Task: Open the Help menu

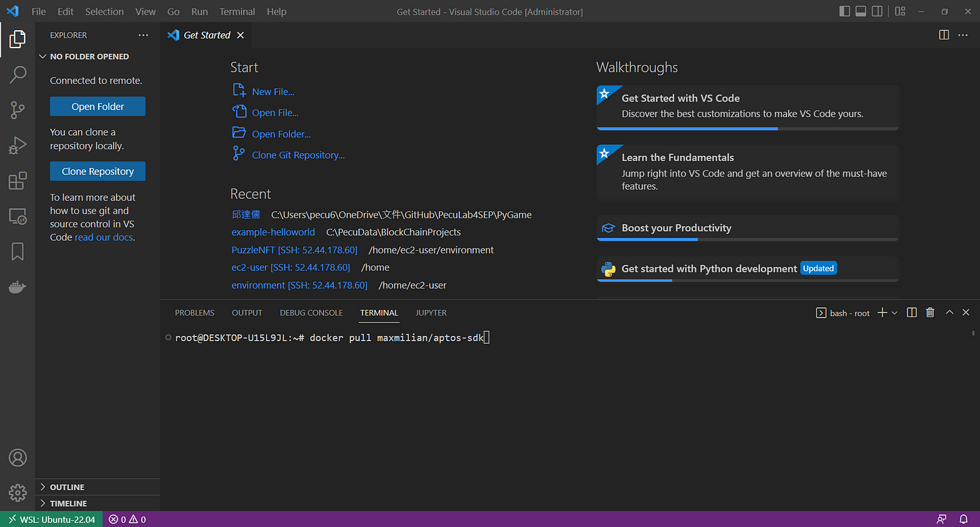Action: click(276, 12)
